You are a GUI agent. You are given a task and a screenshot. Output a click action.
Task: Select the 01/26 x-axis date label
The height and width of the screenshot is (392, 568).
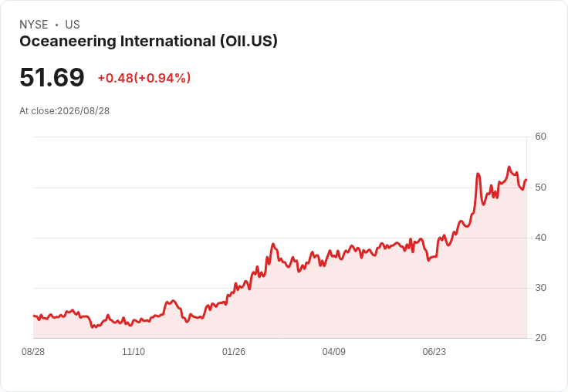coord(234,352)
